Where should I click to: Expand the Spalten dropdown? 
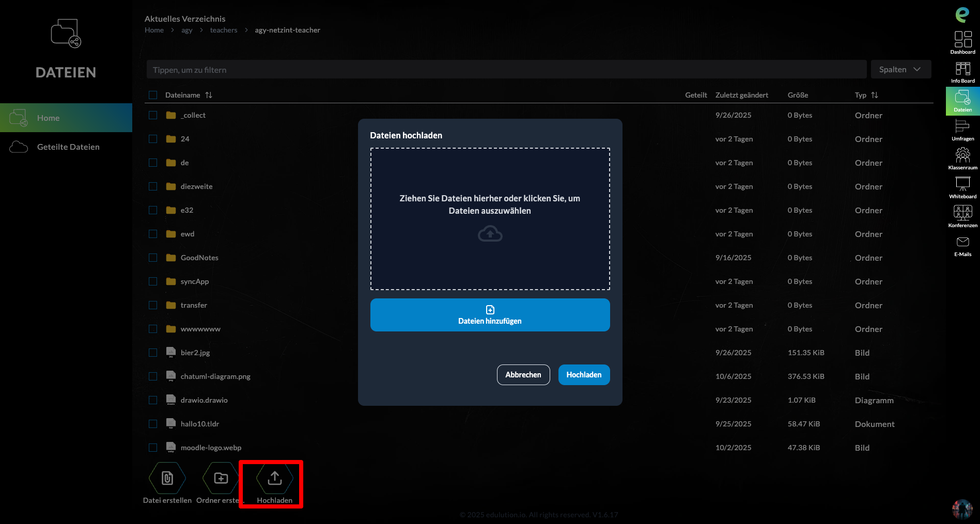[900, 70]
